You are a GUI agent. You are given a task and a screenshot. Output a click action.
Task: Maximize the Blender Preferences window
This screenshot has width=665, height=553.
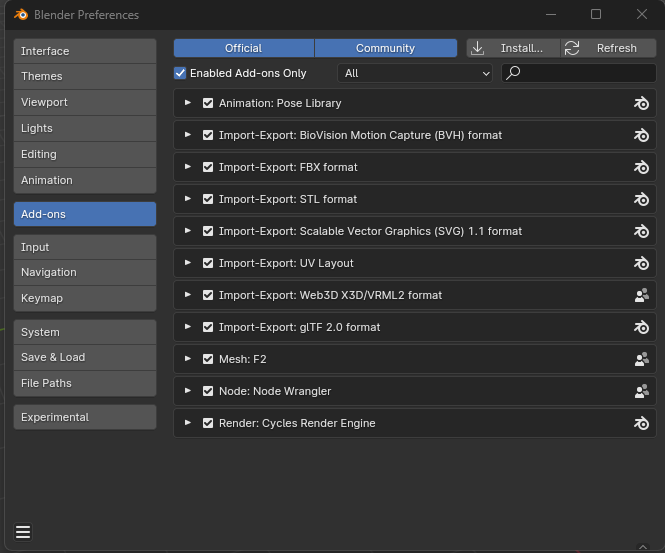tap(596, 14)
